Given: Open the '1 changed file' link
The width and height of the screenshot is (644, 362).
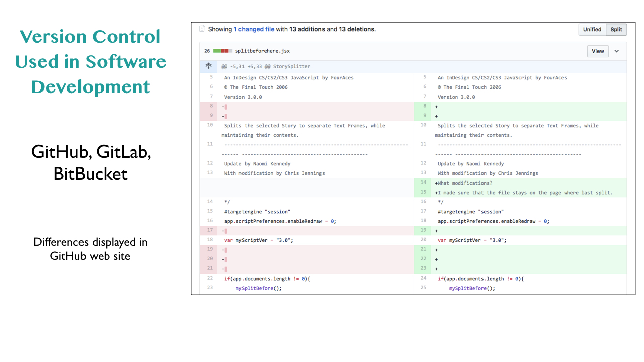Looking at the screenshot, I should click(x=254, y=29).
